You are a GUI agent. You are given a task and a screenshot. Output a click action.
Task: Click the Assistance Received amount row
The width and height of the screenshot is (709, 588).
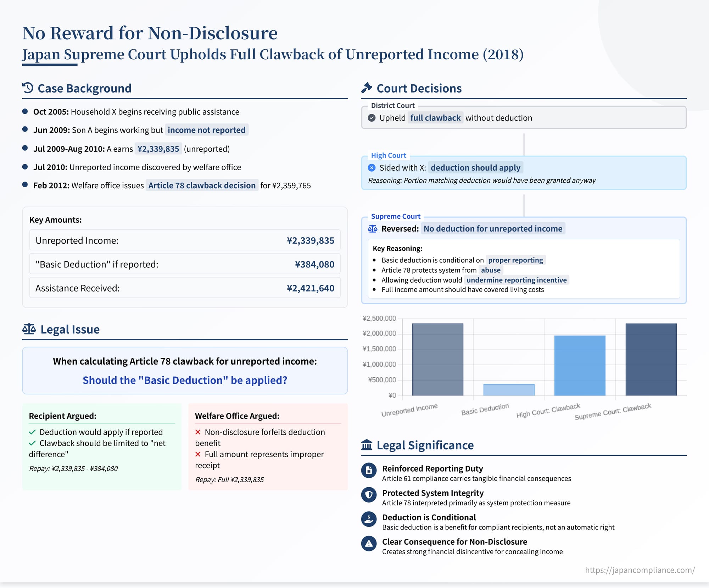185,288
